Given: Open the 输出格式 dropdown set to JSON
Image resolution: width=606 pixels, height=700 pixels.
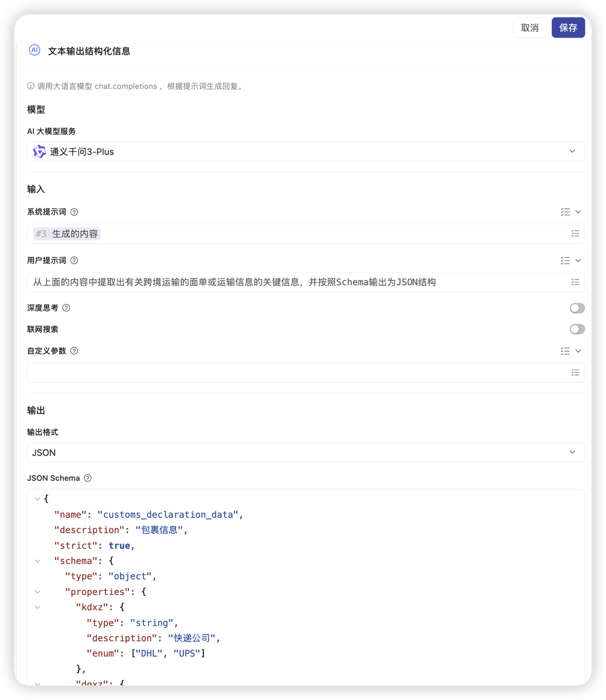Looking at the screenshot, I should point(305,452).
